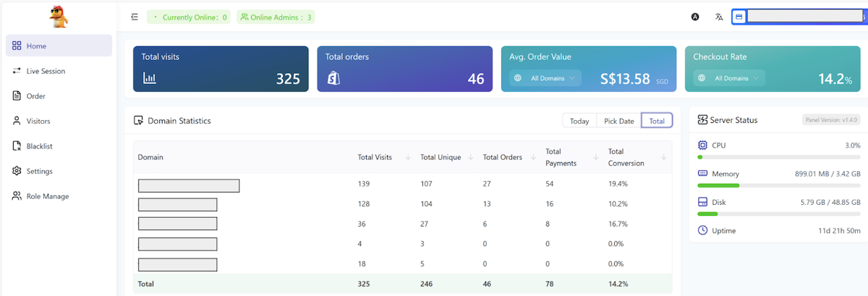Go to Order page
Viewport: 868px width, 296px height.
click(x=59, y=96)
